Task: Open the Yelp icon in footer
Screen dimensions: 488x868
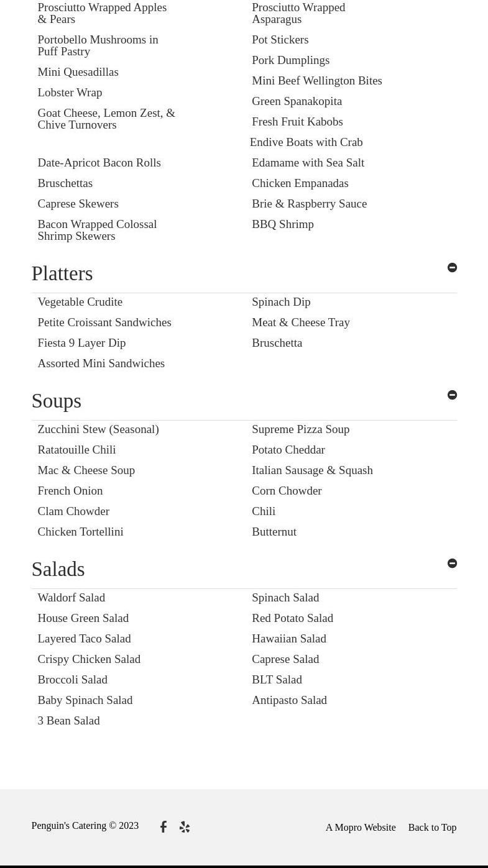Action: pyautogui.click(x=185, y=827)
